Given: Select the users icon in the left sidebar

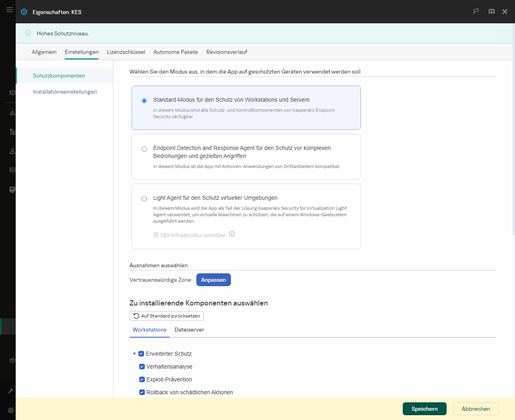Looking at the screenshot, I should tap(12, 151).
